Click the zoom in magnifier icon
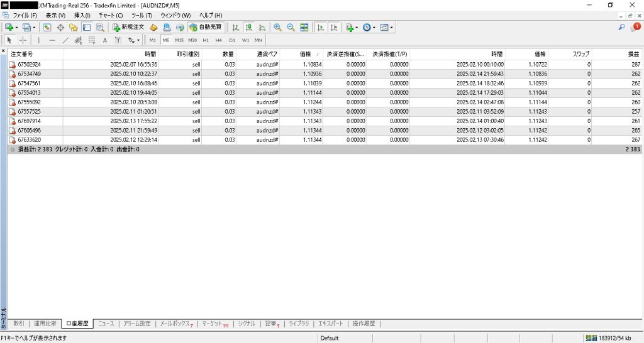 coord(277,28)
